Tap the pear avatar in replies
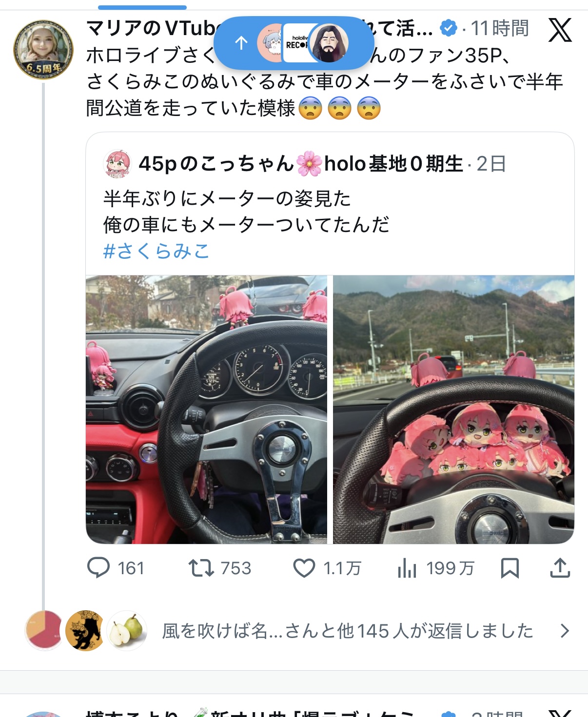The image size is (588, 717). [x=127, y=631]
